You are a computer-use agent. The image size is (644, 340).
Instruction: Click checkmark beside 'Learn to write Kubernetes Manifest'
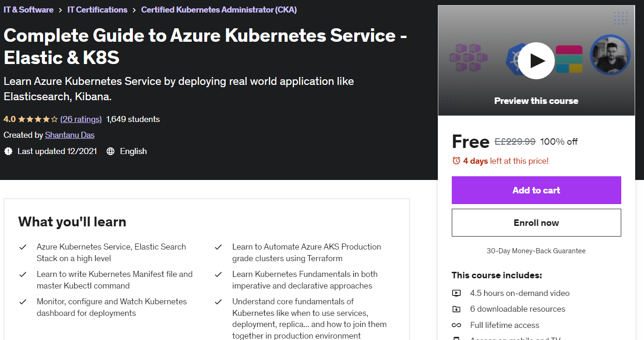pyautogui.click(x=23, y=274)
